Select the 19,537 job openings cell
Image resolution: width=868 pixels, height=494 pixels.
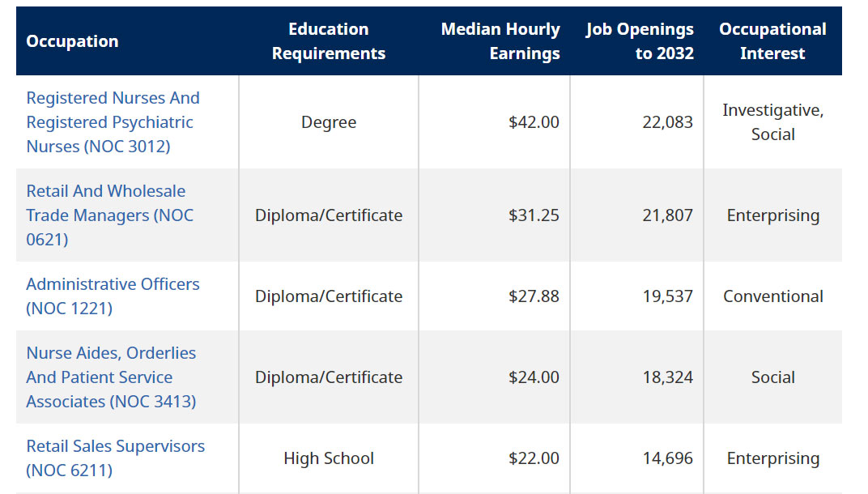point(636,296)
